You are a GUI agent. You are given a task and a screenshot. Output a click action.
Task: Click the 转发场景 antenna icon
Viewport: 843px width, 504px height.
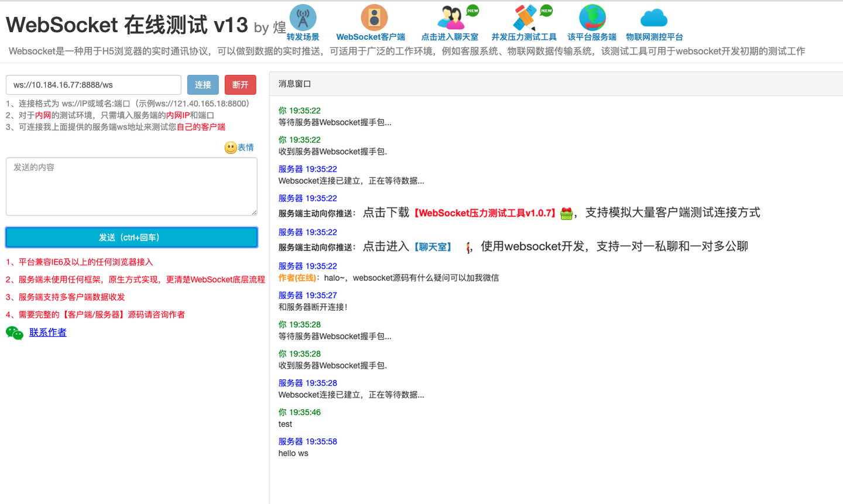click(303, 16)
